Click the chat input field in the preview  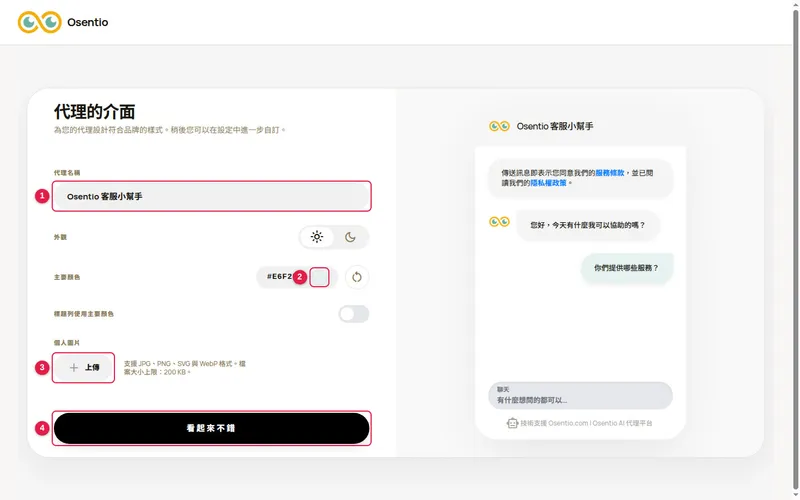coord(580,395)
